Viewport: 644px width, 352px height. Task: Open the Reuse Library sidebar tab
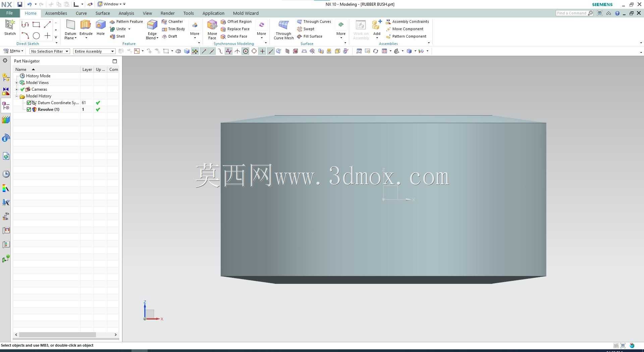tap(6, 120)
